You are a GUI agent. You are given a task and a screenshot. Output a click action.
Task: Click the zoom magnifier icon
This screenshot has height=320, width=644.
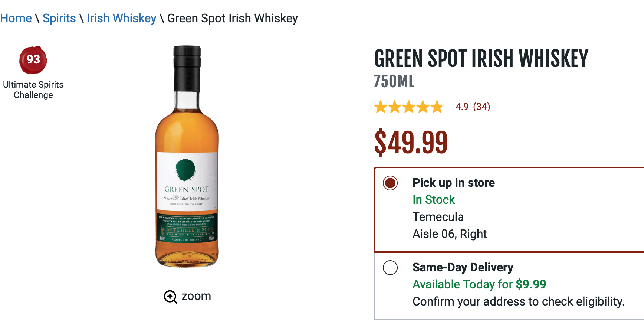[x=170, y=297]
